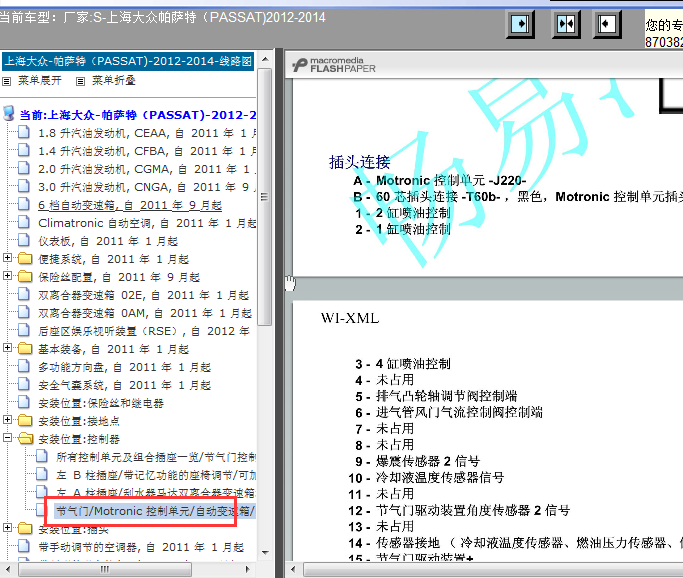The height and width of the screenshot is (578, 683).
Task: Click the 菜单展开 list icon
Action: point(7,81)
